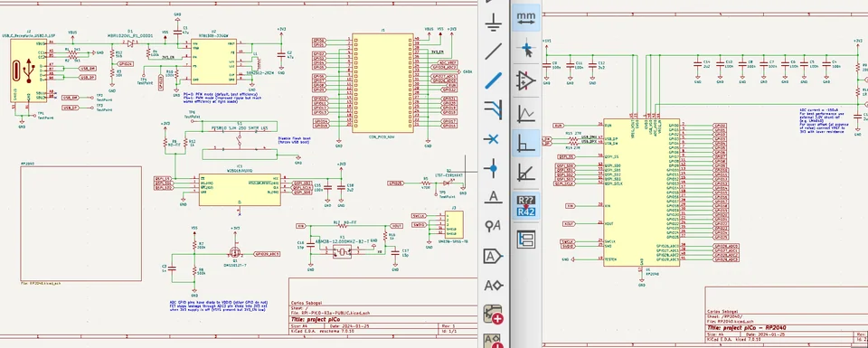Click the large RP2040 chip U1 symbol in right window
Viewport: 868px width, 348px height.
tap(641, 193)
